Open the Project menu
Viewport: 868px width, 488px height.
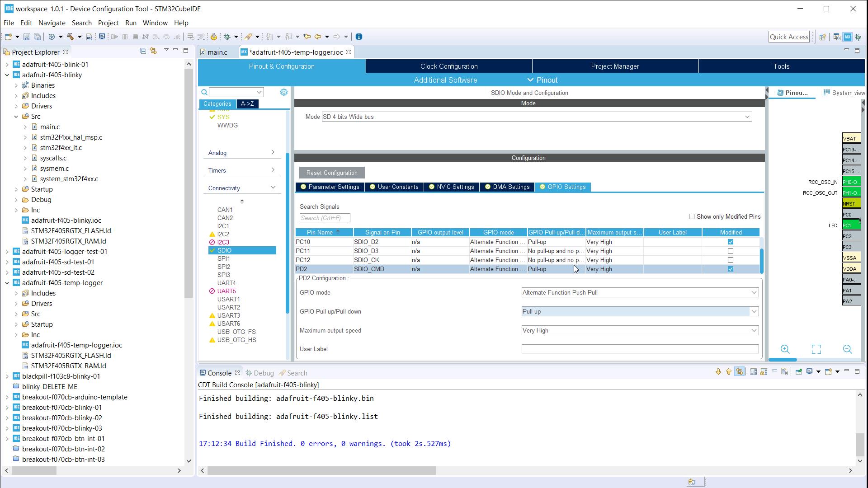tap(108, 23)
